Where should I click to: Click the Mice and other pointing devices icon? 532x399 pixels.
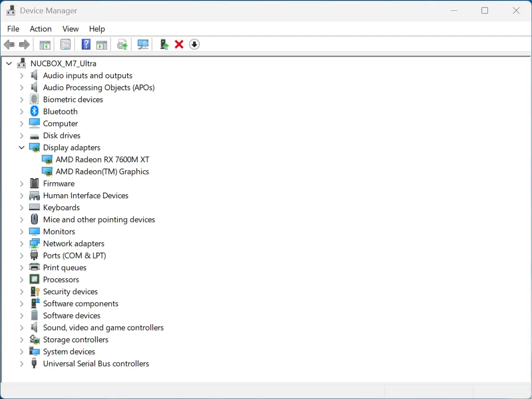point(34,219)
